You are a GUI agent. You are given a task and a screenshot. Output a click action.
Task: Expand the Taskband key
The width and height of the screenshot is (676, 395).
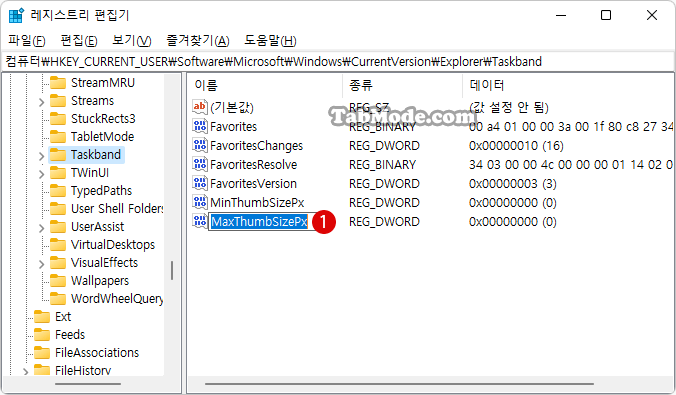coord(41,156)
